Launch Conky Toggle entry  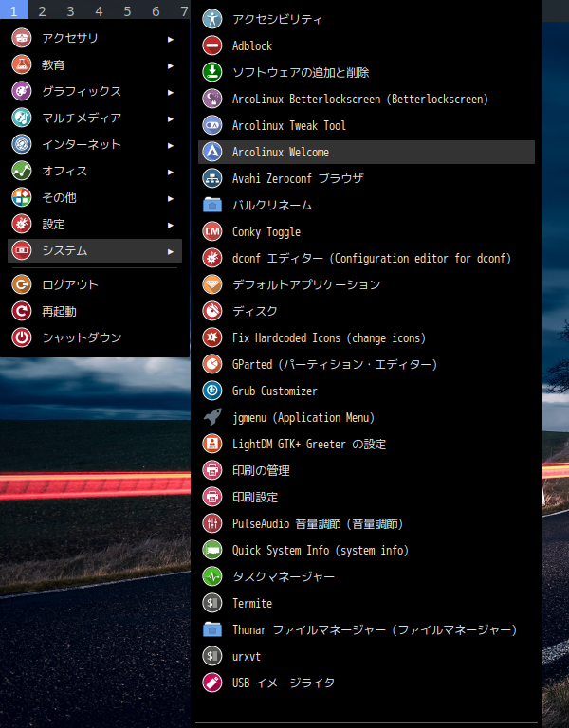366,231
